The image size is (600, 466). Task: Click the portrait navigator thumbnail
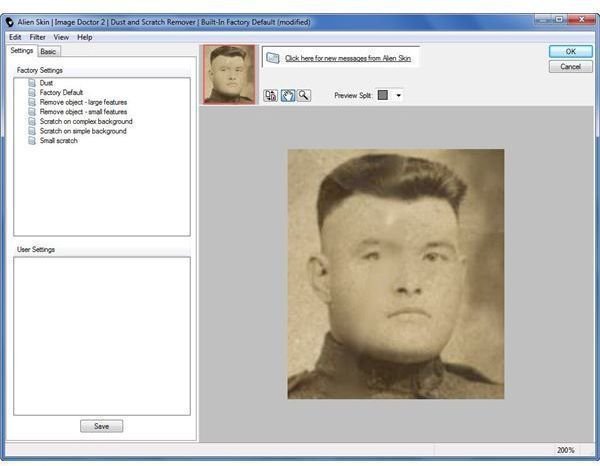pos(229,74)
